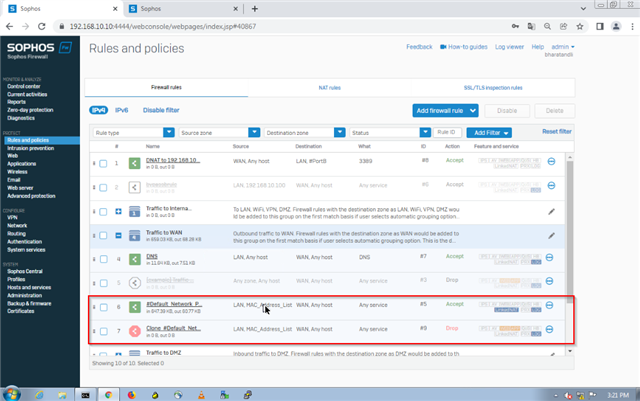Viewport: 640px width, 401px height.
Task: Open Firefox from the taskbar
Action: (131, 395)
